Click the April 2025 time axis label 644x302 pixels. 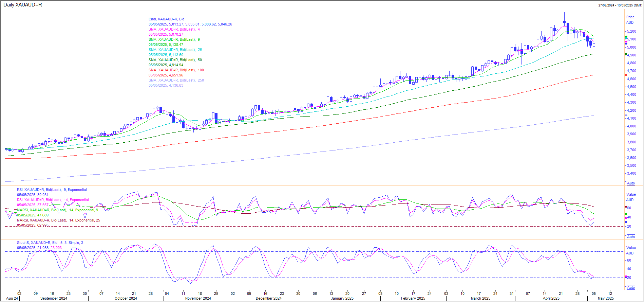point(551,298)
